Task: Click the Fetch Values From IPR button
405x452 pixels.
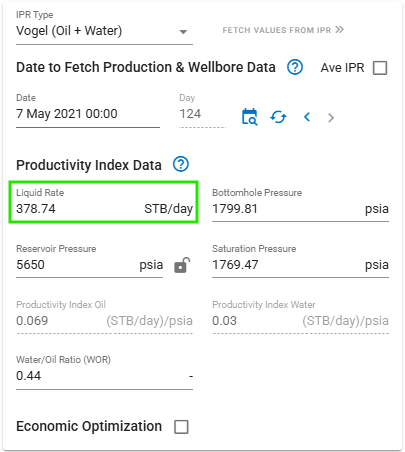Action: point(283,30)
